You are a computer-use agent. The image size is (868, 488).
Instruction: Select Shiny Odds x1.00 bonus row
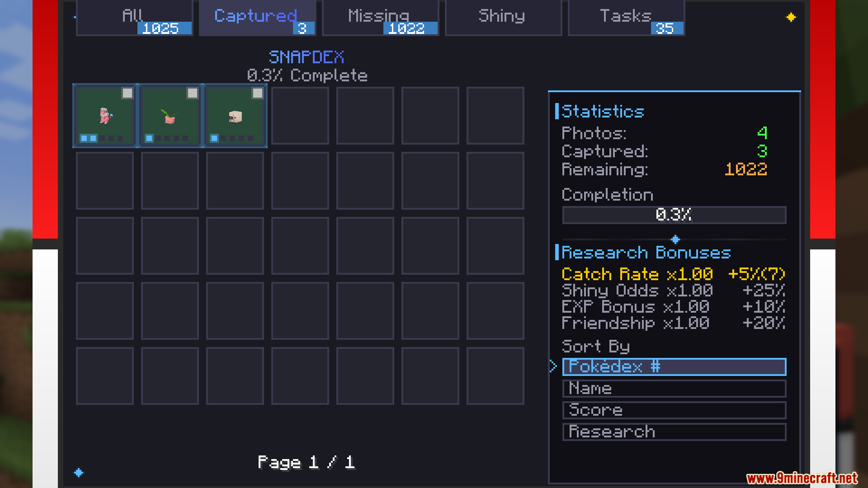click(x=674, y=291)
